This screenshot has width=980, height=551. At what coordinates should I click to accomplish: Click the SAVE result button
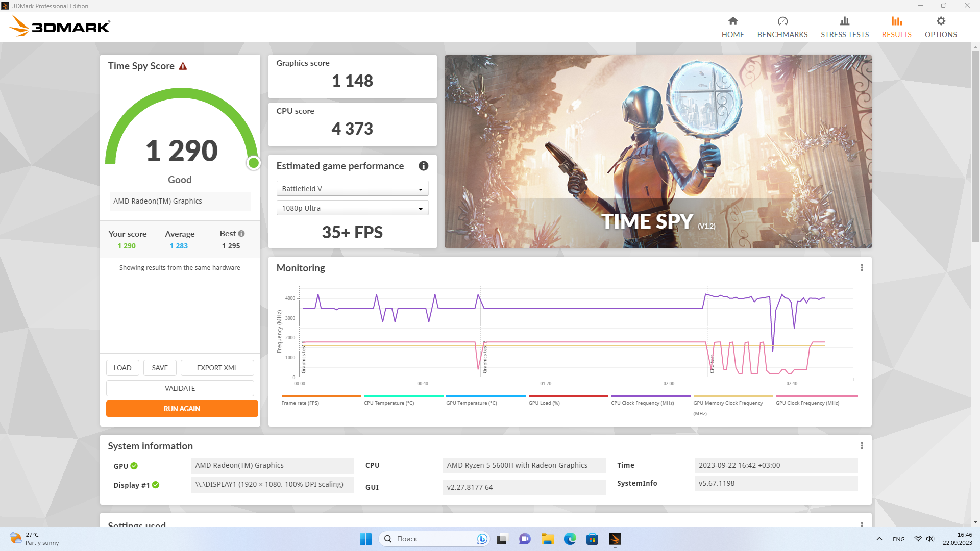(160, 367)
